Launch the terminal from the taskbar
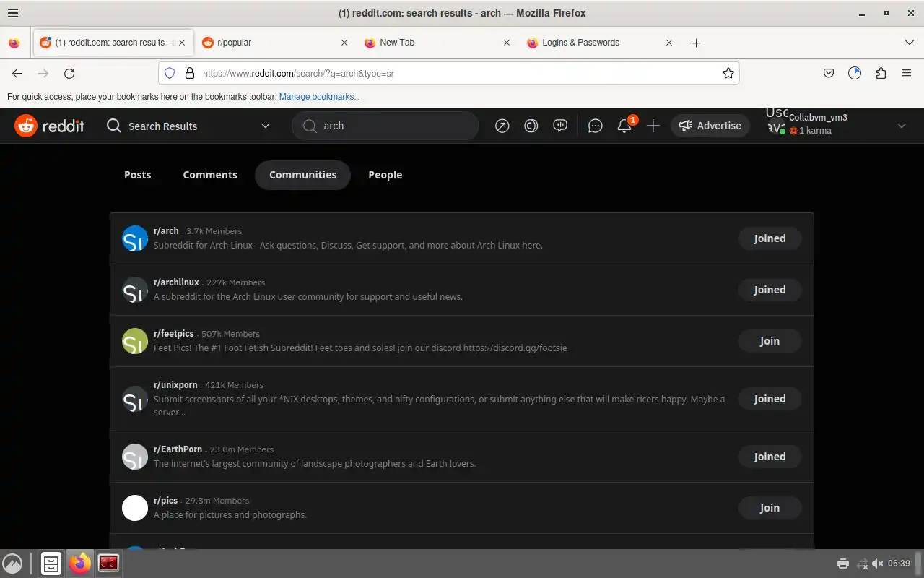Viewport: 924px width, 578px height. 109,564
